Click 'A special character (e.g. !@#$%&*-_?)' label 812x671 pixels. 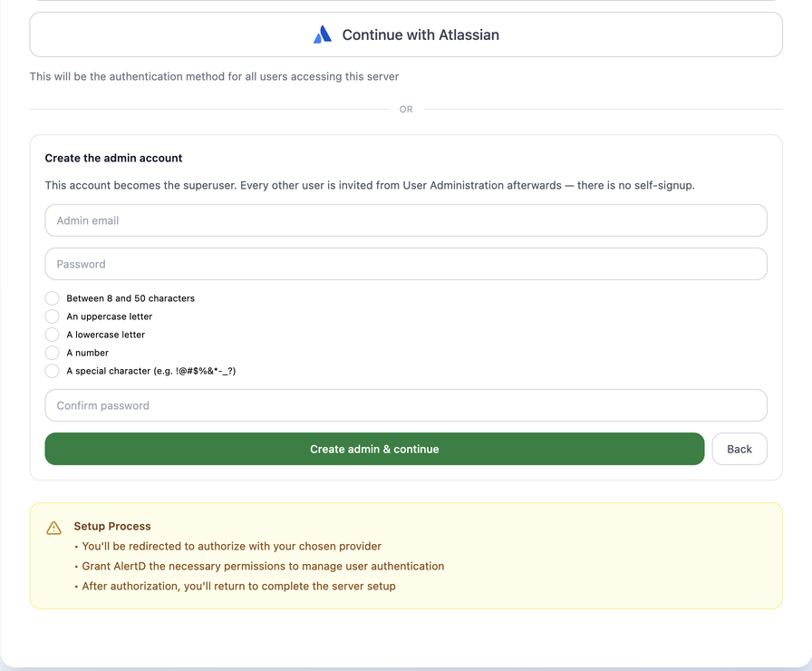tap(151, 371)
